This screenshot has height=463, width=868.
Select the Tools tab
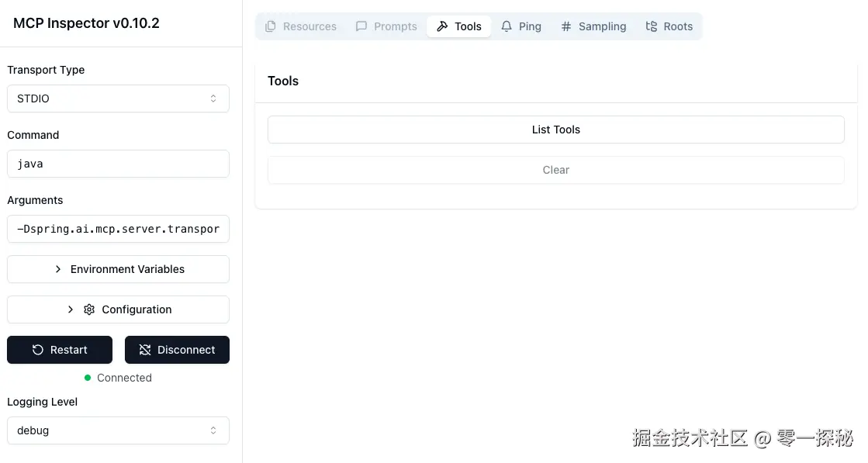pos(459,26)
